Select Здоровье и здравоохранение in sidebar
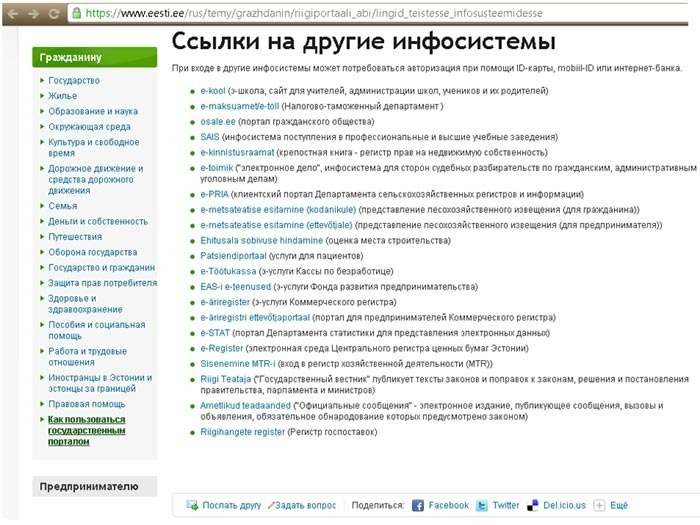This screenshot has height=525, width=700. point(85,304)
